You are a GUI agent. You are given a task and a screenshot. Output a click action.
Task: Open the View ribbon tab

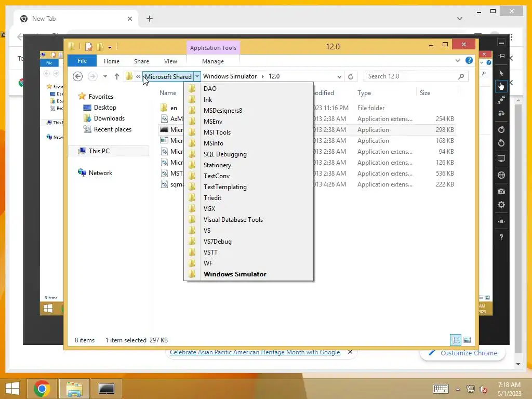click(x=170, y=61)
